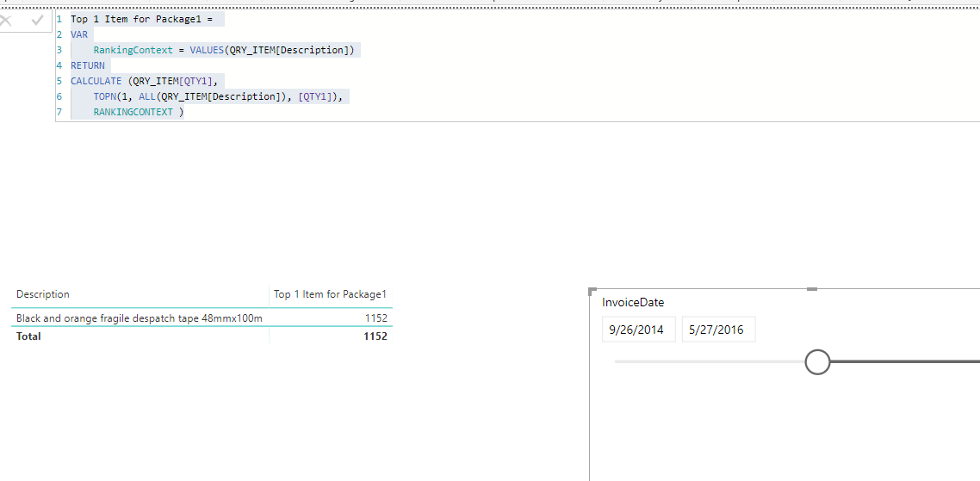Click the 1152 value in the tape row

(376, 318)
